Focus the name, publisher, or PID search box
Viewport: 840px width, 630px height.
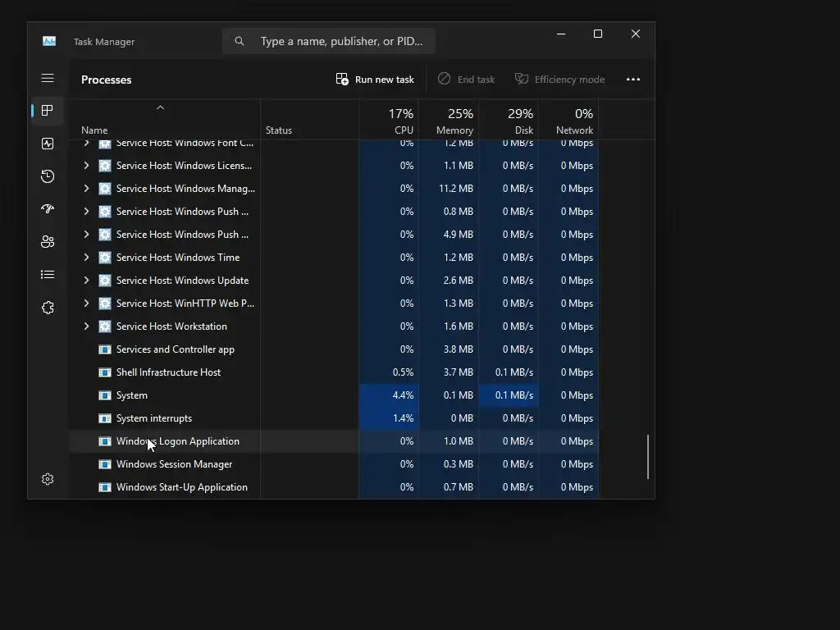328,41
